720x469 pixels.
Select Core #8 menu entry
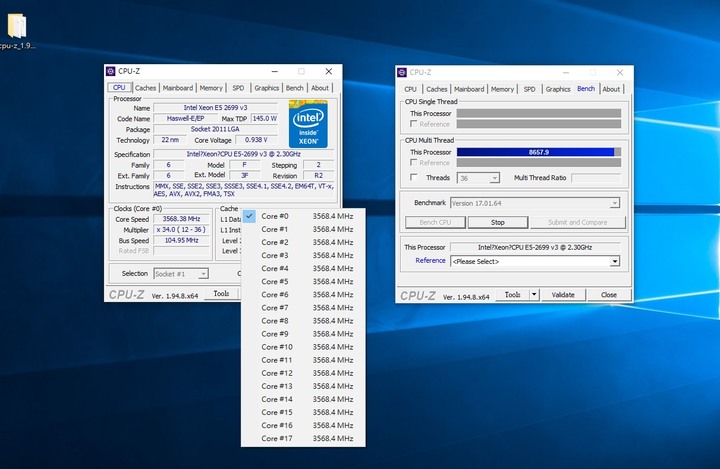click(x=303, y=321)
